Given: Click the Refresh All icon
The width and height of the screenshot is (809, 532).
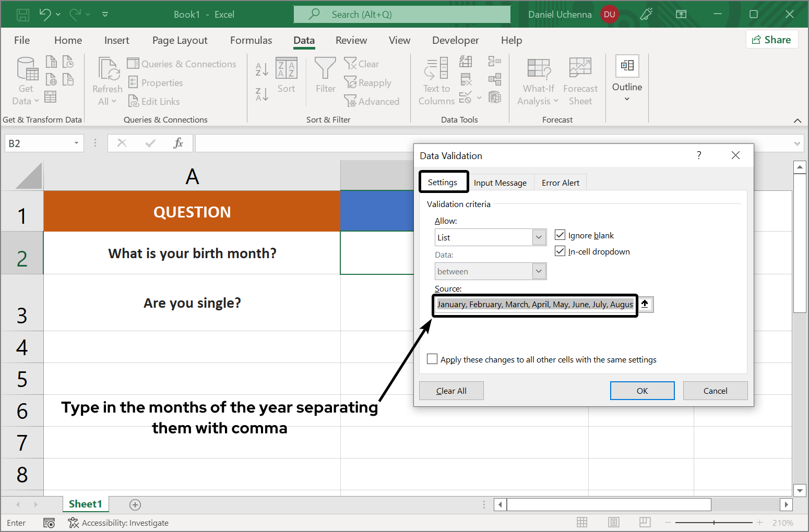Looking at the screenshot, I should pos(107,79).
